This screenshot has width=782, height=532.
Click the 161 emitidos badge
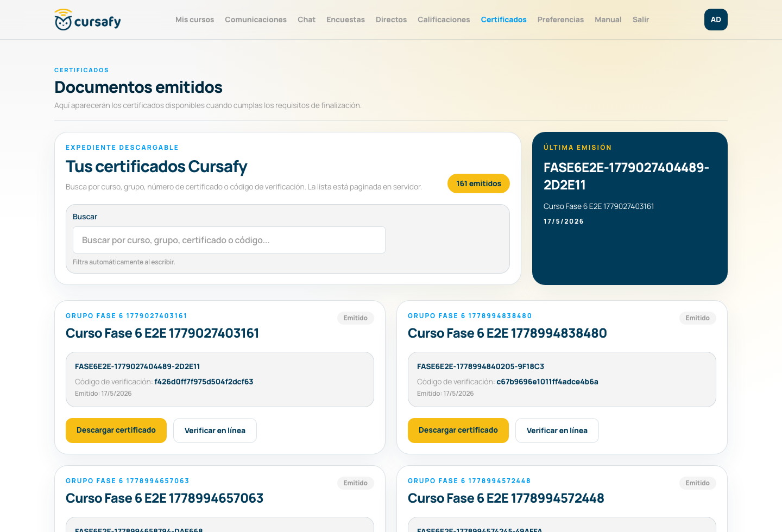pyautogui.click(x=478, y=183)
